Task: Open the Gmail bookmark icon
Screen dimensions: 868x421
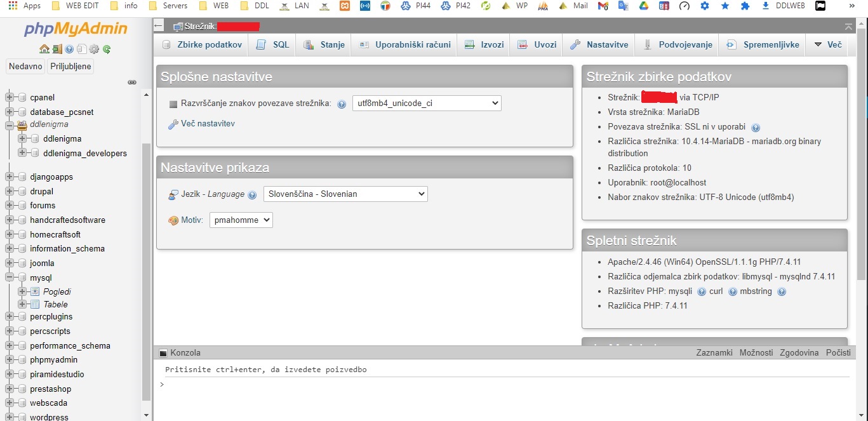Action: [x=604, y=6]
